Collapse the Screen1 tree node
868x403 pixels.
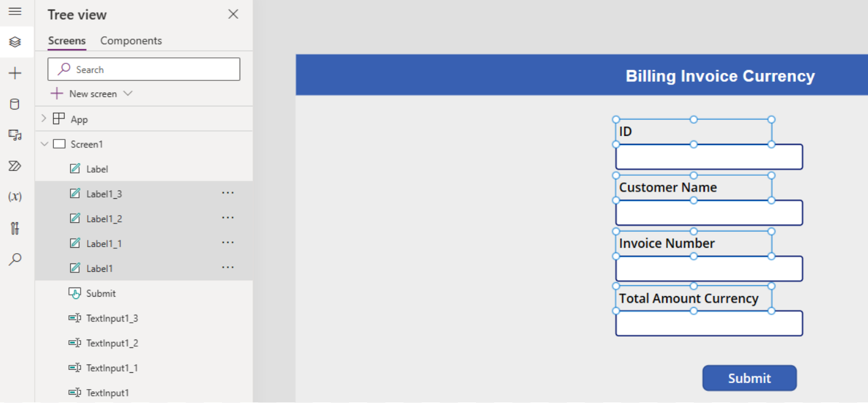click(44, 144)
